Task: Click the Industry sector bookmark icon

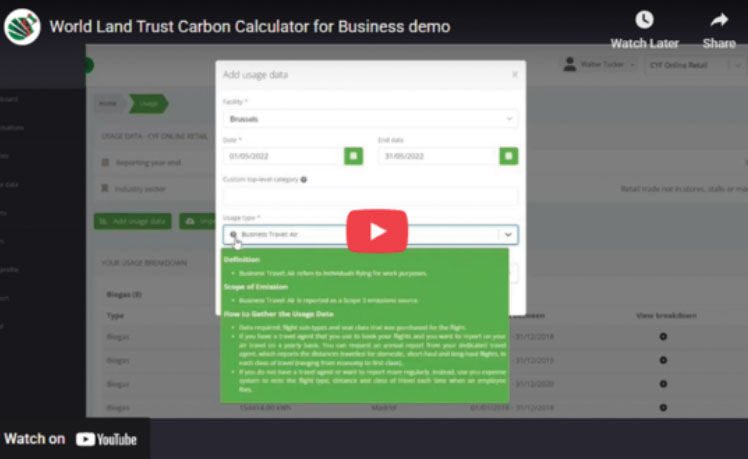Action: tap(105, 188)
